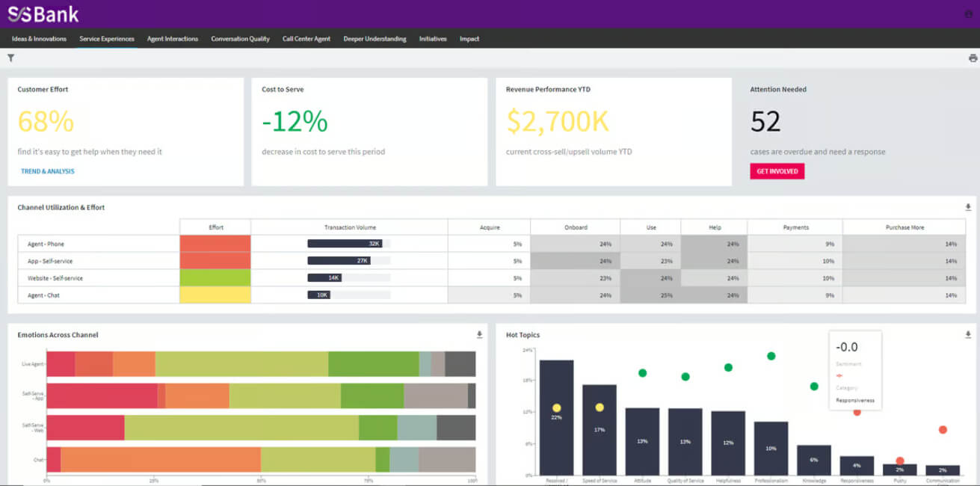Select the green Effort cell for Website - Self-service
Viewport: 980px width, 486px height.
(x=215, y=278)
